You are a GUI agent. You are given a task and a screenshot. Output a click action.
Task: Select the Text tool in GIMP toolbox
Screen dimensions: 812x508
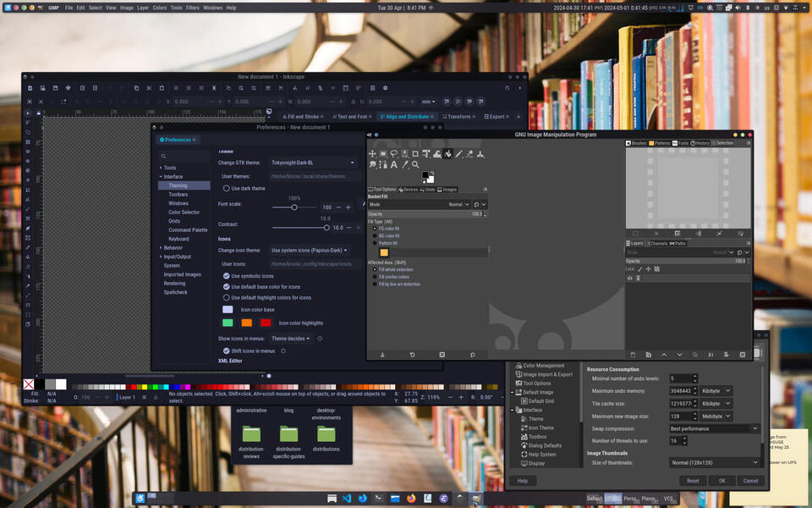click(x=393, y=165)
